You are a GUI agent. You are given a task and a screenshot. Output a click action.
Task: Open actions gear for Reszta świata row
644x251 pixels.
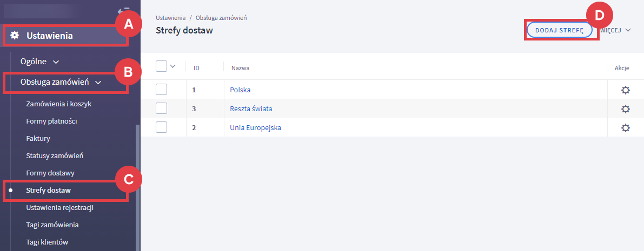tap(626, 109)
